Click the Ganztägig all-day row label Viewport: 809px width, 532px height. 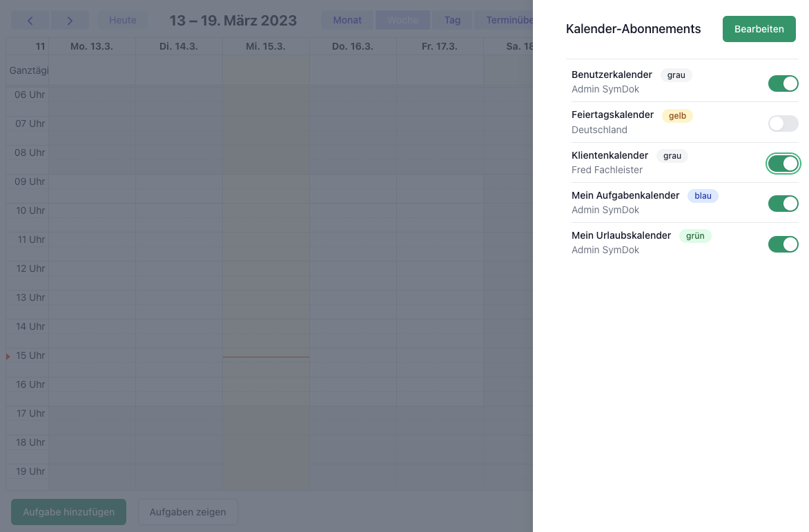[x=28, y=70]
